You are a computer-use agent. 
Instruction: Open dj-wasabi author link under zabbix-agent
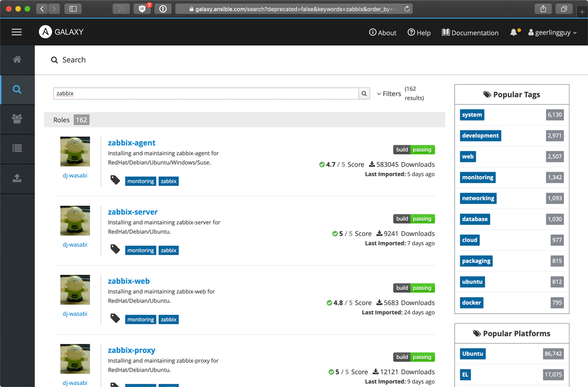[x=75, y=175]
